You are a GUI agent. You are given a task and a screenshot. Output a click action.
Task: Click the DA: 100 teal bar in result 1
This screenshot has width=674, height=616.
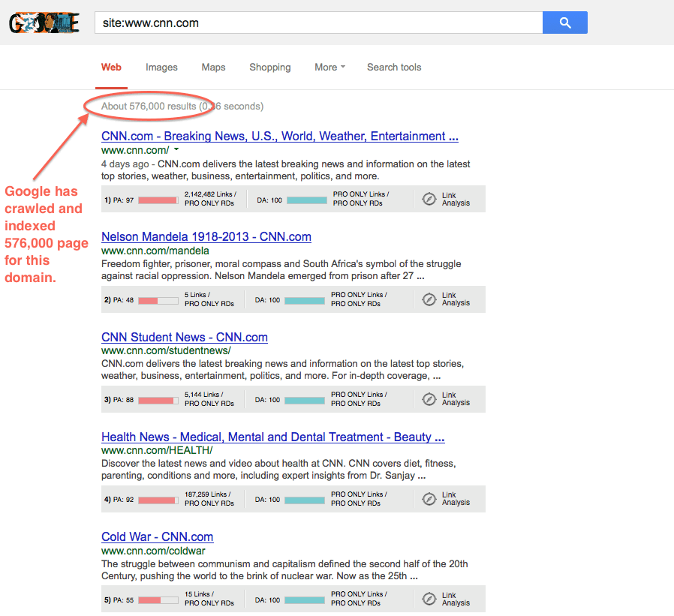tap(307, 200)
